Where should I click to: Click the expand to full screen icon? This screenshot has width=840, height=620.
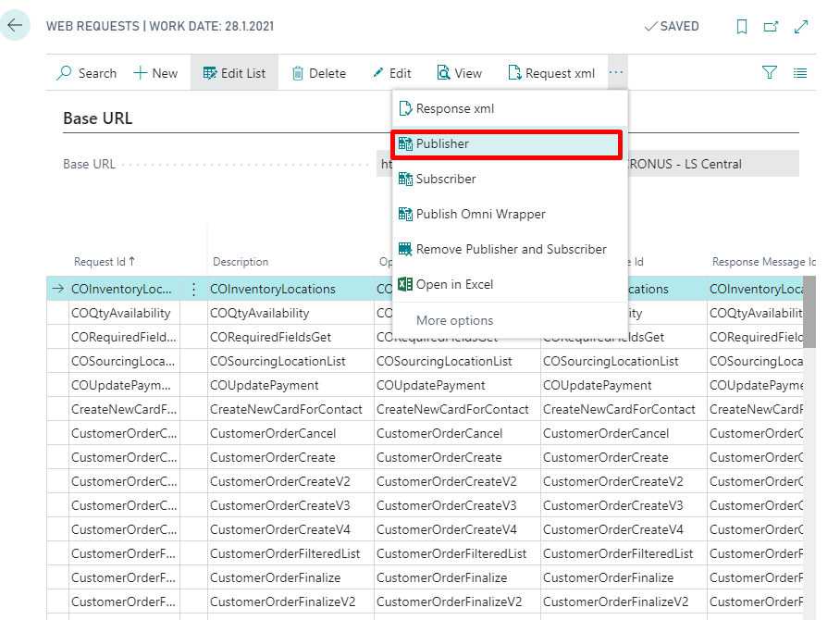tap(801, 27)
